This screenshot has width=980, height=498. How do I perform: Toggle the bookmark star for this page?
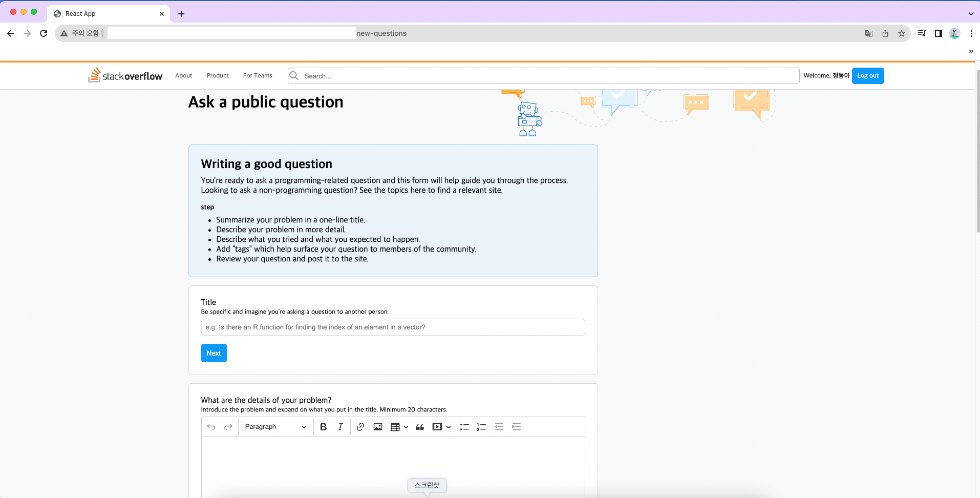[902, 33]
